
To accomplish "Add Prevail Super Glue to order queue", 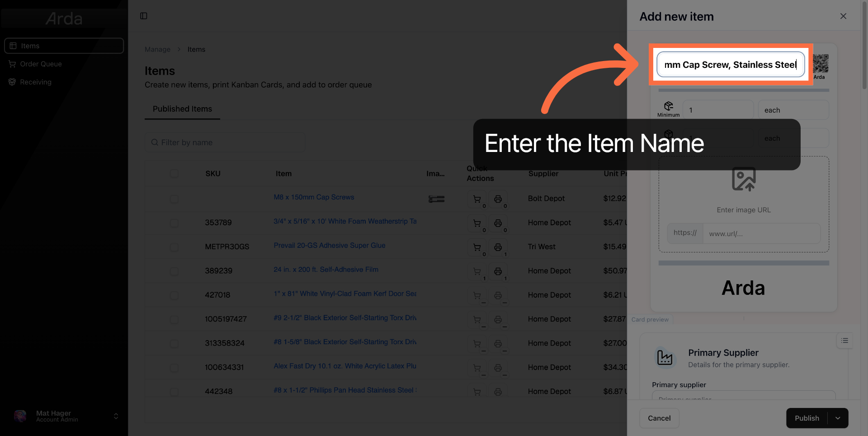I will tap(477, 247).
